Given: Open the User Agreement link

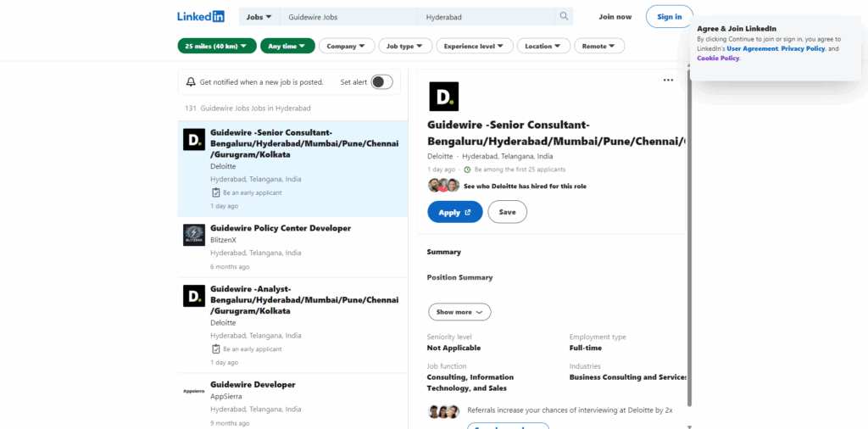Looking at the screenshot, I should click(752, 48).
